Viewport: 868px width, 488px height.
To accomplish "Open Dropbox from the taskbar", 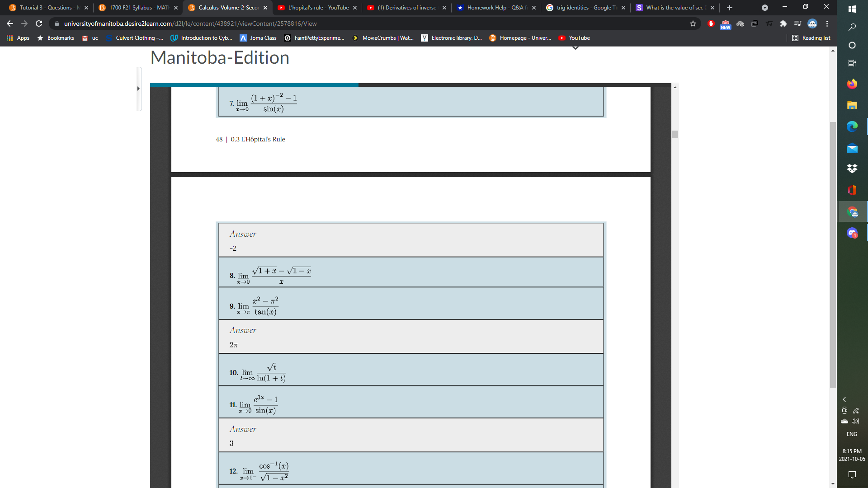I will coord(852,169).
